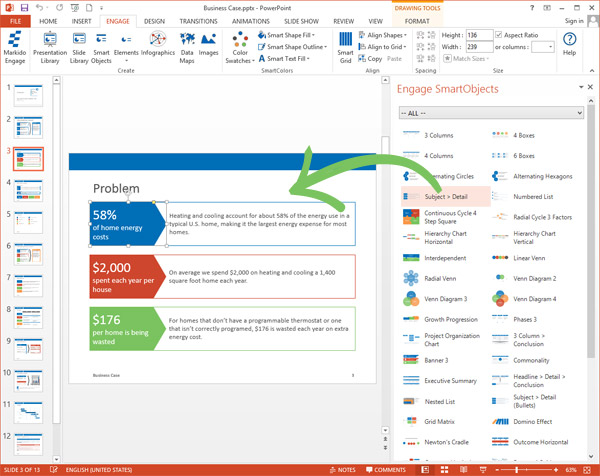
Task: Click the Images icon in ribbon
Action: tap(208, 44)
